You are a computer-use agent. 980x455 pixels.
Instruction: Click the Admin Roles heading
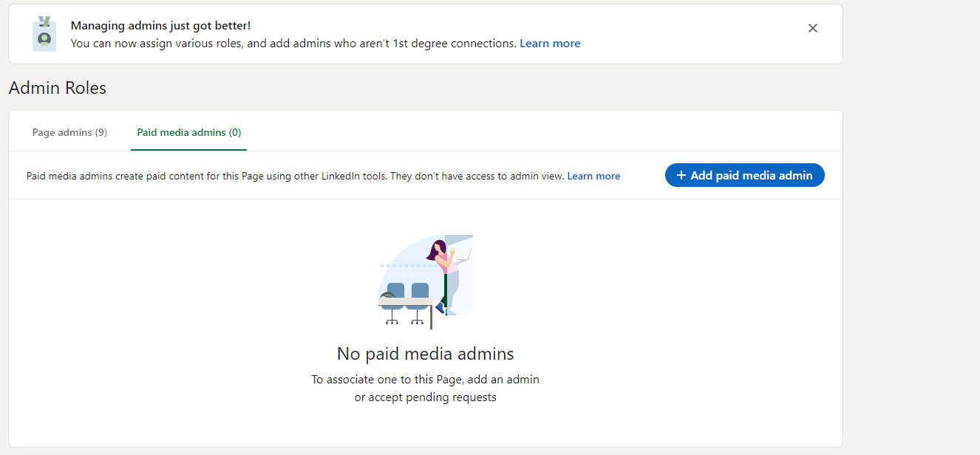tap(58, 88)
